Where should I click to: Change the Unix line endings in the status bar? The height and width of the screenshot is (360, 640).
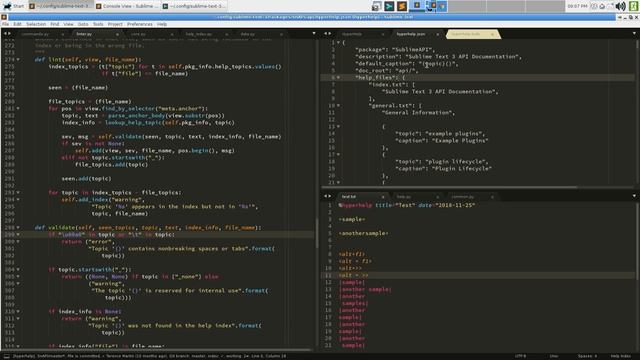click(x=554, y=356)
